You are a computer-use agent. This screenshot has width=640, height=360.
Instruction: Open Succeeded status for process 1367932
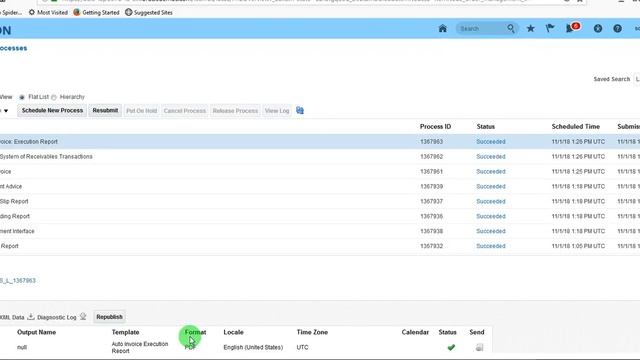coord(491,246)
